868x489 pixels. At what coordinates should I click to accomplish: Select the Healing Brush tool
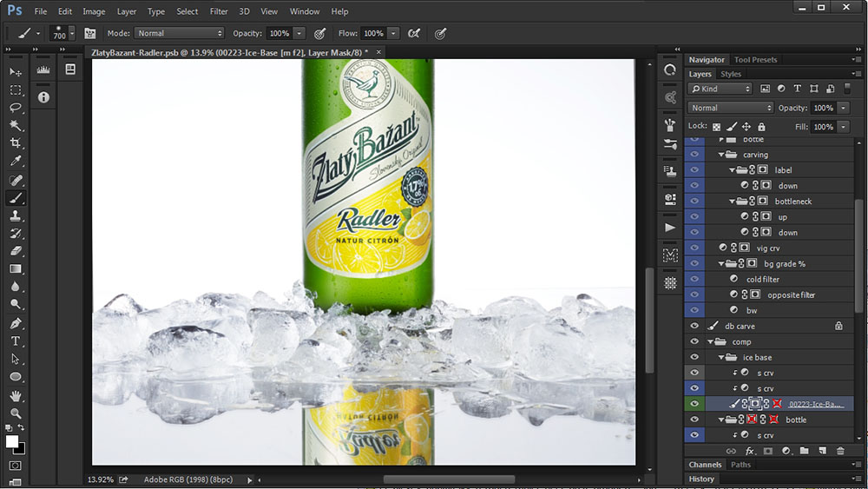pyautogui.click(x=16, y=180)
